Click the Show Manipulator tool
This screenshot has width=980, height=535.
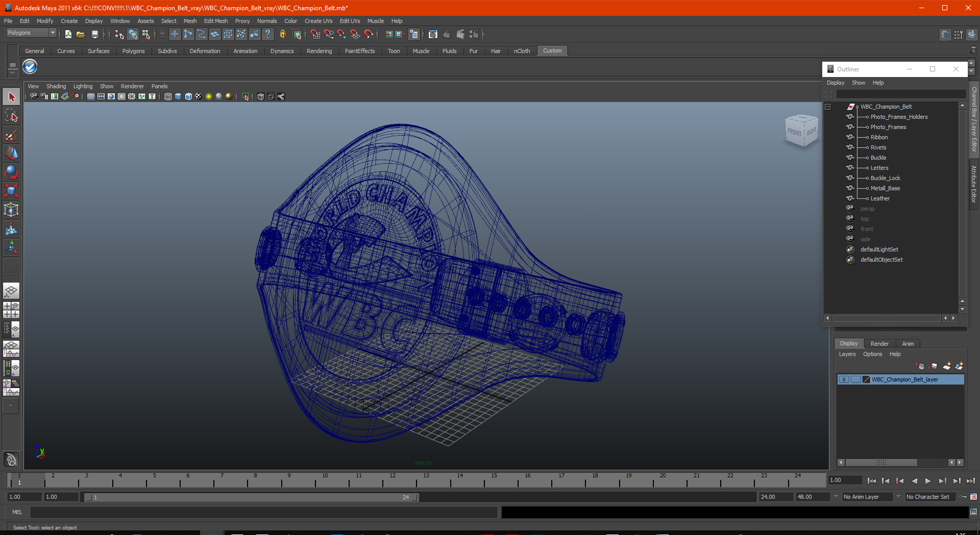click(x=11, y=248)
